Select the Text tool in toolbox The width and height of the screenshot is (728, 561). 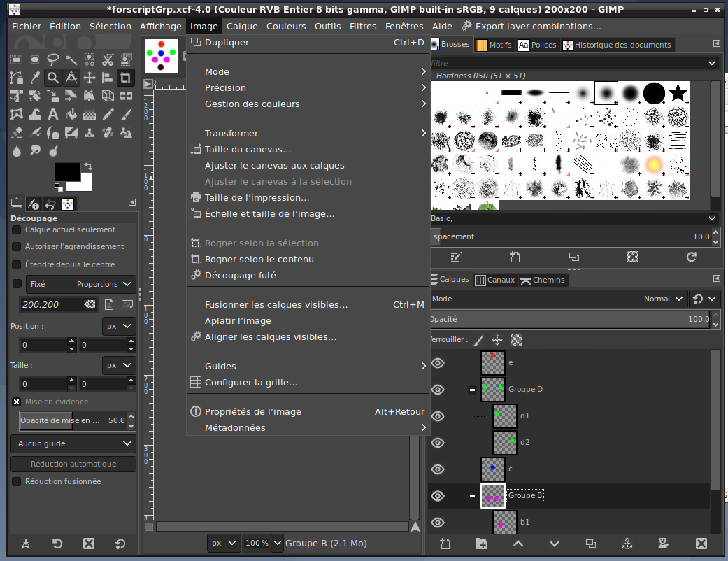pyautogui.click(x=52, y=114)
